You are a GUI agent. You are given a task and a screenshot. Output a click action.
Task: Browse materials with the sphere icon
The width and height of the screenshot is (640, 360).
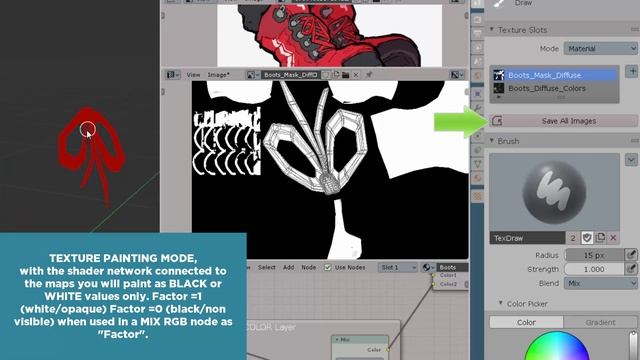pos(428,267)
